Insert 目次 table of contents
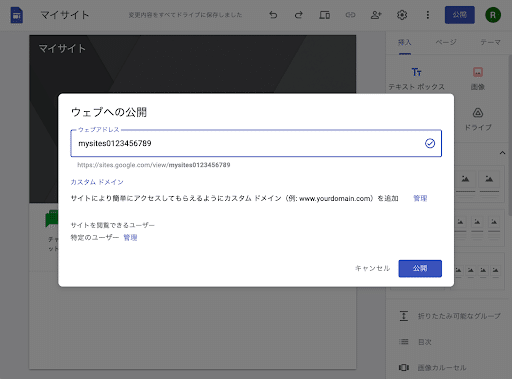 click(x=415, y=342)
